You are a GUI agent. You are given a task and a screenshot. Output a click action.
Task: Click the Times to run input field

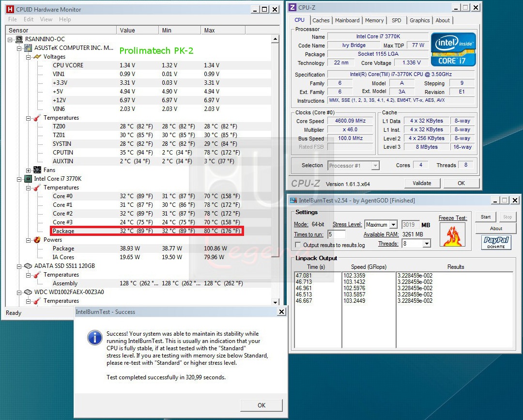pyautogui.click(x=337, y=234)
